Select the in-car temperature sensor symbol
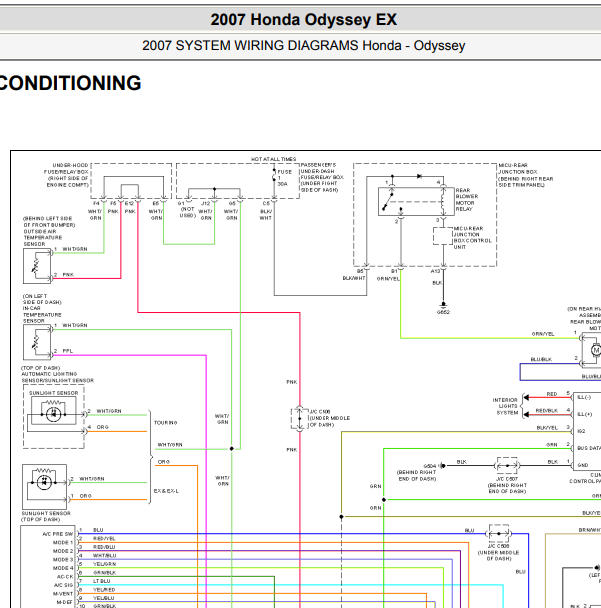 [x=37, y=342]
